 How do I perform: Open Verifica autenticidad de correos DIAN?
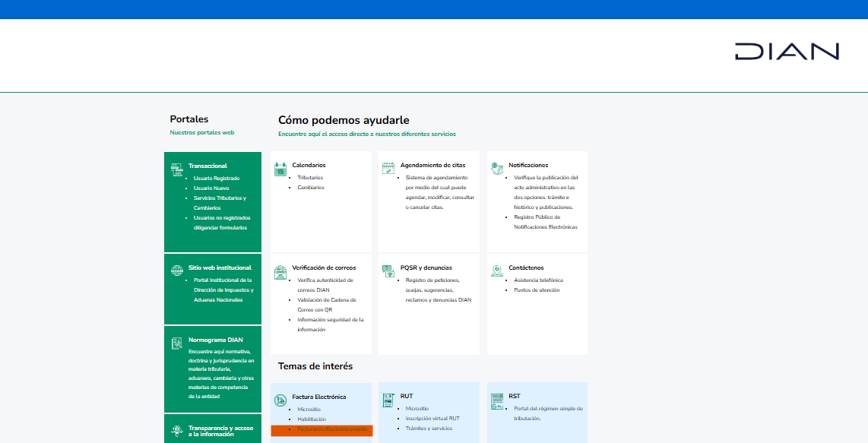pyautogui.click(x=325, y=285)
